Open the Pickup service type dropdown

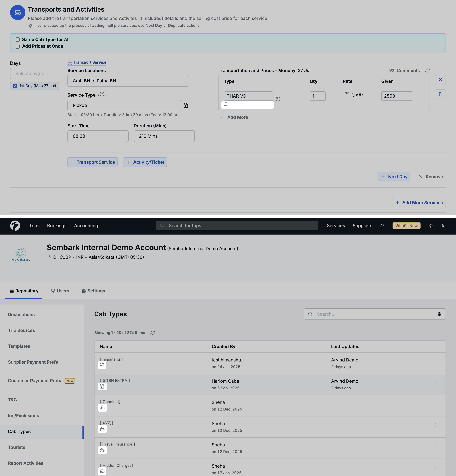click(124, 105)
